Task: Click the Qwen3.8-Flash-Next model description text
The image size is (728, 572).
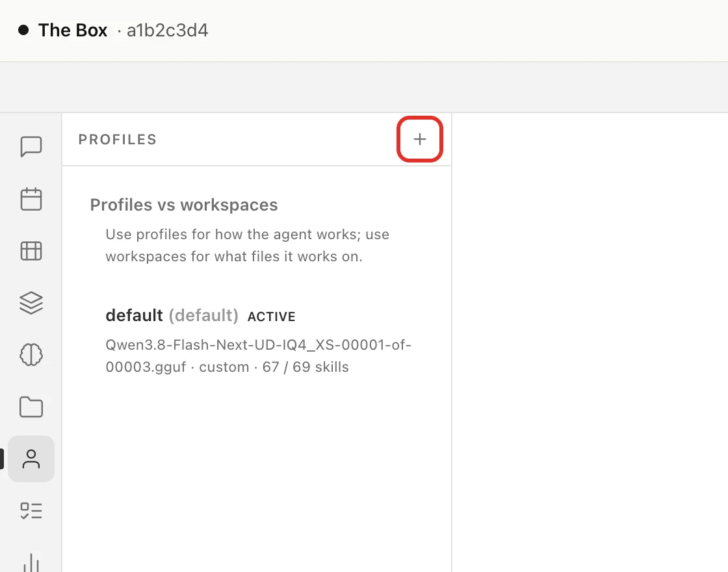Action: coord(258,356)
